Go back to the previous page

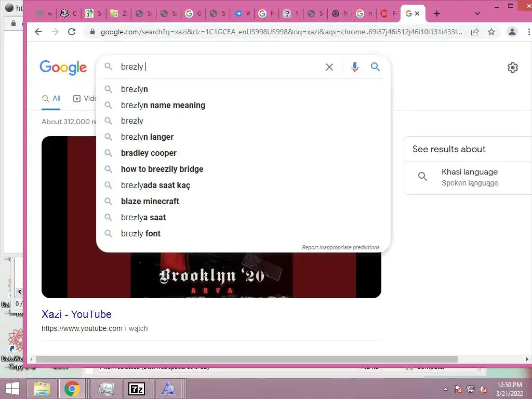pos(38,32)
